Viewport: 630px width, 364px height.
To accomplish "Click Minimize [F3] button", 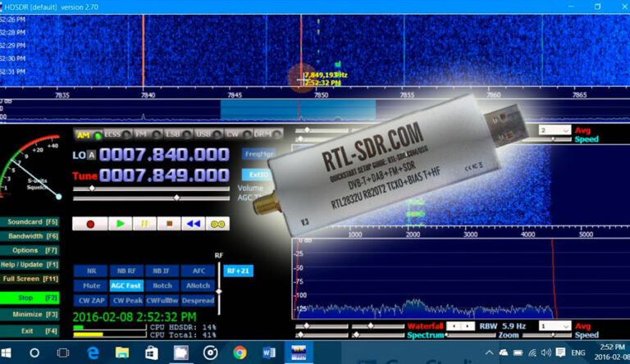I will coord(30,314).
